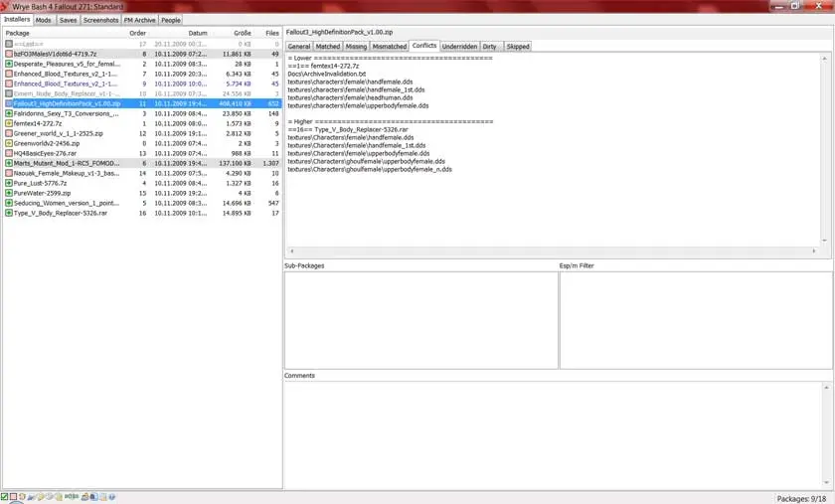
Task: Click up arrow of the Comments scrollbar
Action: pos(826,388)
